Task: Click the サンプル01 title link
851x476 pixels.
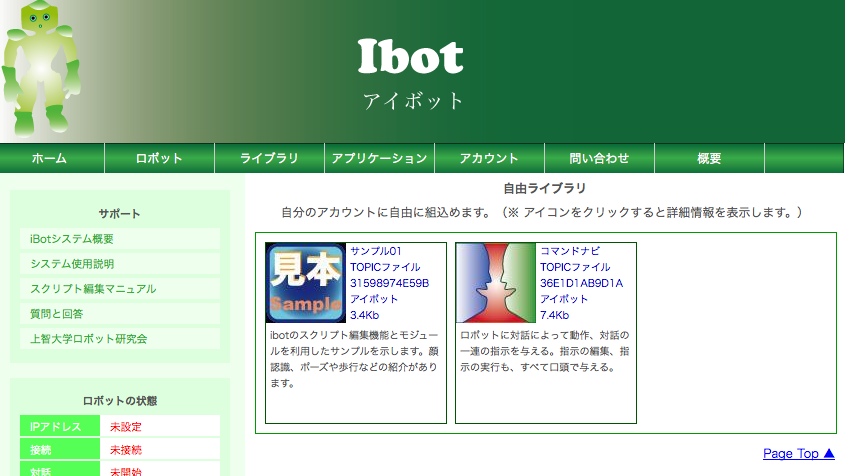Action: (x=376, y=251)
